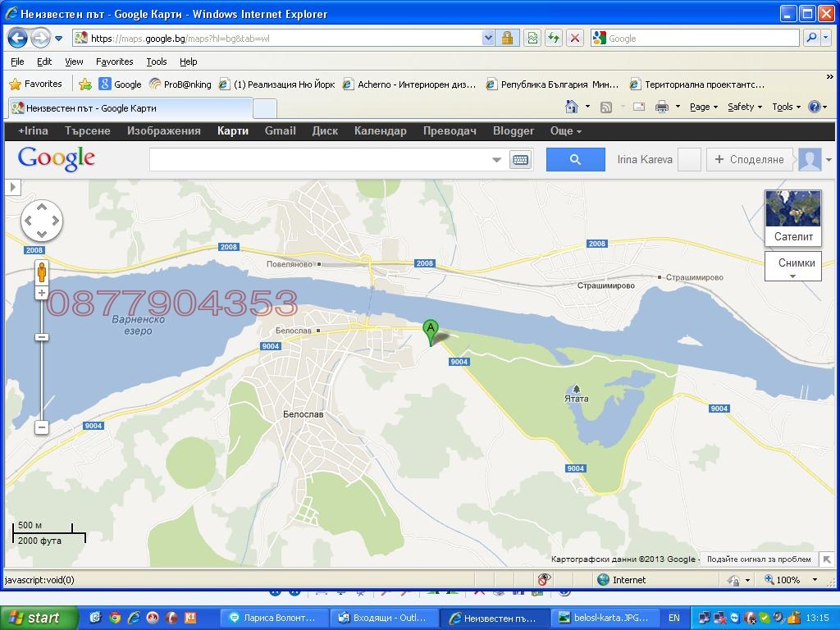The width and height of the screenshot is (840, 630).
Task: Open the Favorites menu
Action: [x=114, y=62]
